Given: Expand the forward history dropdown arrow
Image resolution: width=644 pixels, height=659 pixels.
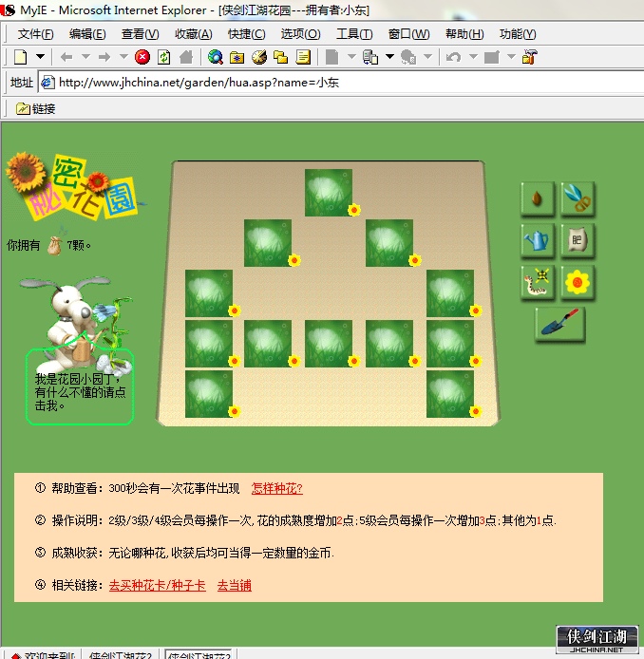Looking at the screenshot, I should [x=123, y=56].
